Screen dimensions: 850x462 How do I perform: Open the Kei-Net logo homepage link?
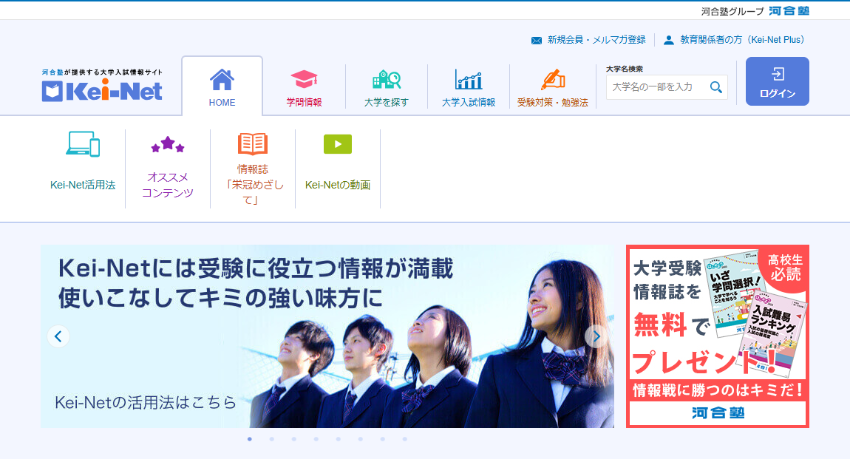click(x=102, y=91)
